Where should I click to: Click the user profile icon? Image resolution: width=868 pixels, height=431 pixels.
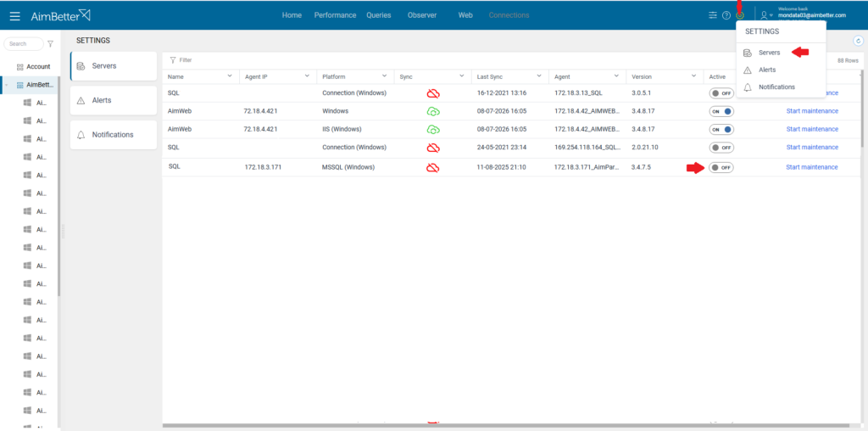point(764,15)
